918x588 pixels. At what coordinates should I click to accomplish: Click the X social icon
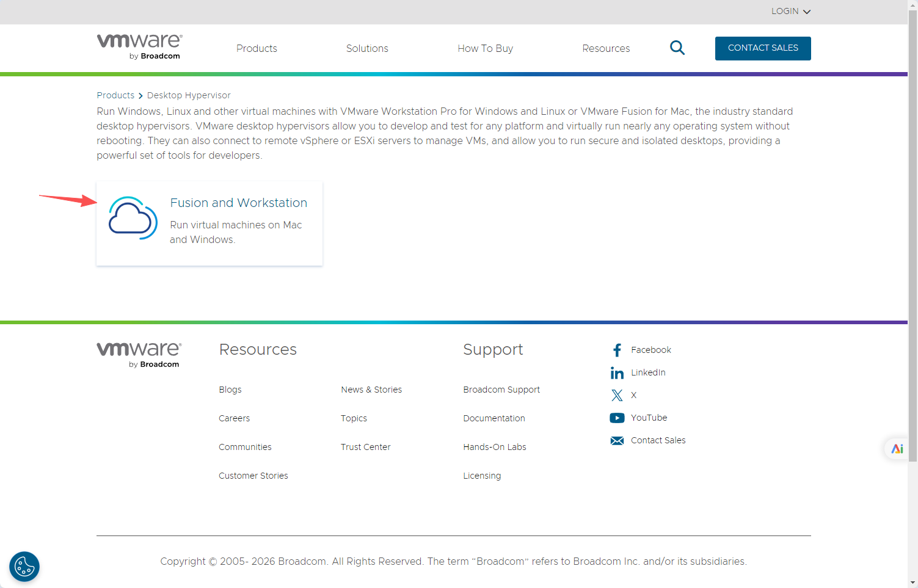coord(617,395)
